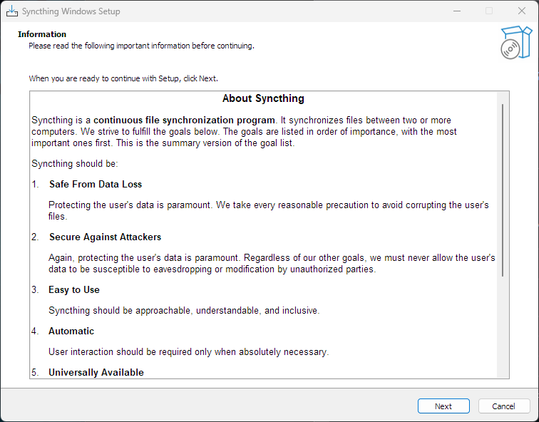Image resolution: width=539 pixels, height=422 pixels.
Task: Click the information text scrollbar thumb
Action: (503, 190)
